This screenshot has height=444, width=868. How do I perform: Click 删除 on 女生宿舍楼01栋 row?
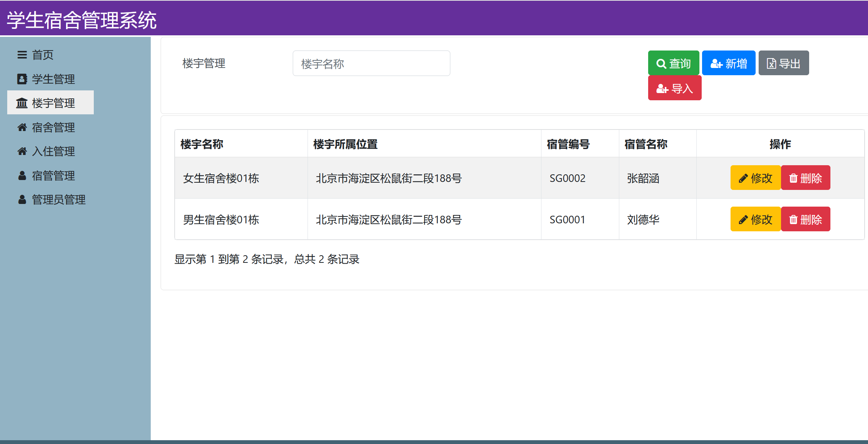pyautogui.click(x=805, y=177)
